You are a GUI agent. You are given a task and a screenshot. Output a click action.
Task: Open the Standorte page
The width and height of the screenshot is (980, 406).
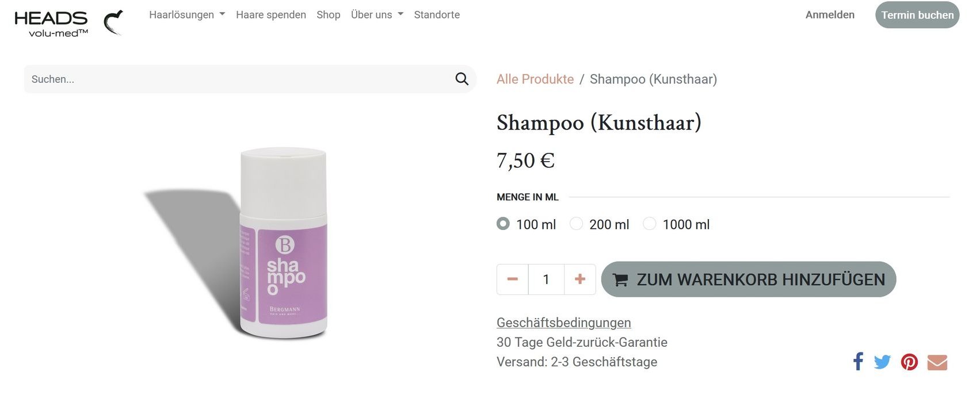(x=437, y=15)
